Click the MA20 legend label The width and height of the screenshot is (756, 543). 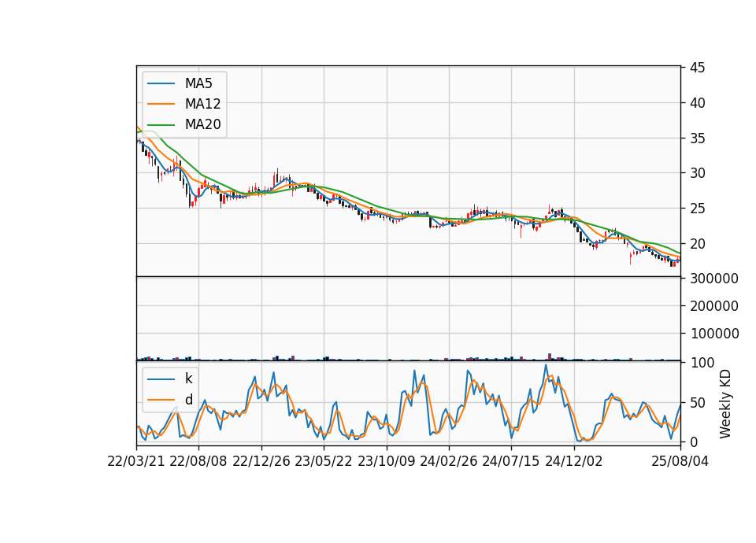point(202,124)
